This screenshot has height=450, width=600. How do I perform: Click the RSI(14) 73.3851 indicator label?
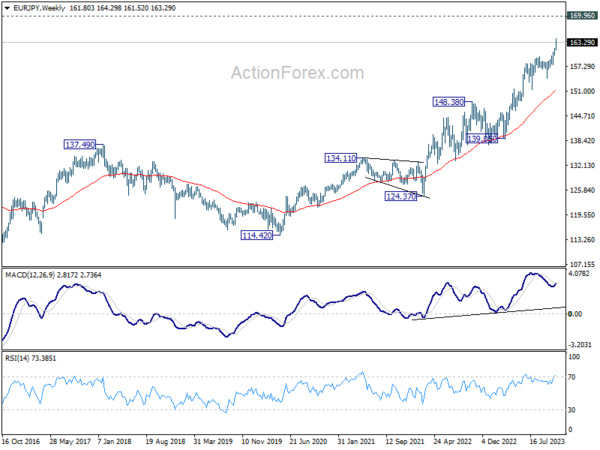[x=31, y=359]
